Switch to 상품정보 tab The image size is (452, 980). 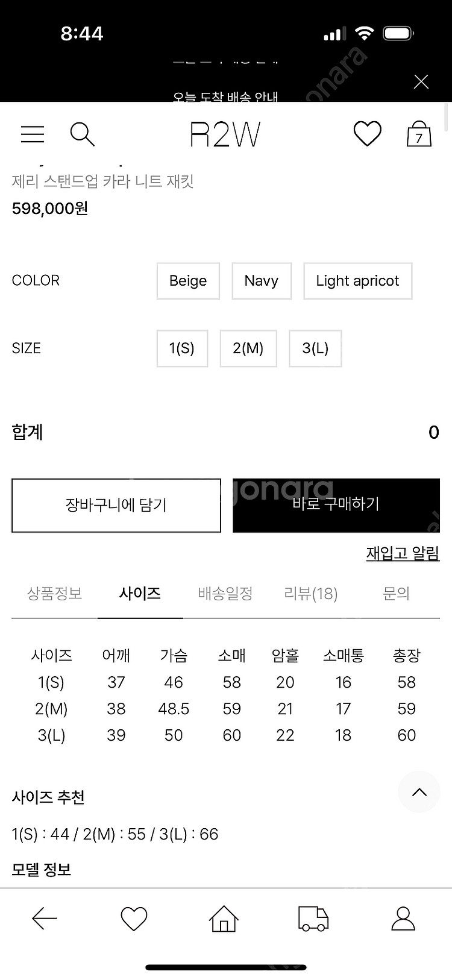coord(54,594)
